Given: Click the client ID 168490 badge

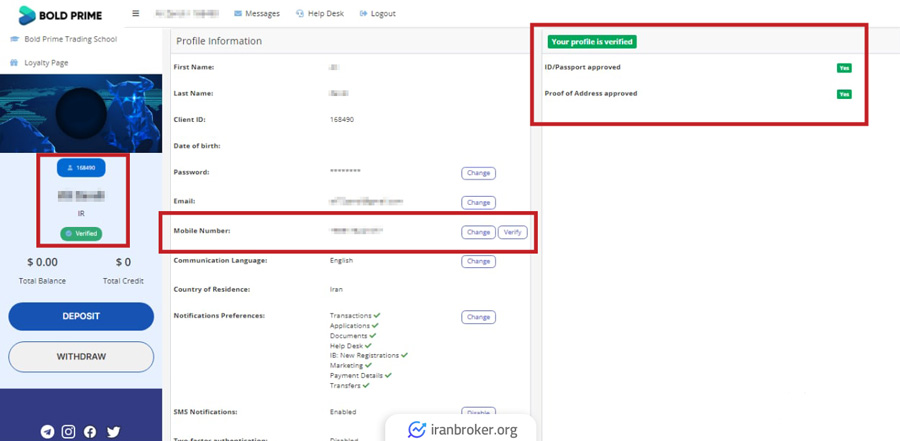Looking at the screenshot, I should point(81,168).
